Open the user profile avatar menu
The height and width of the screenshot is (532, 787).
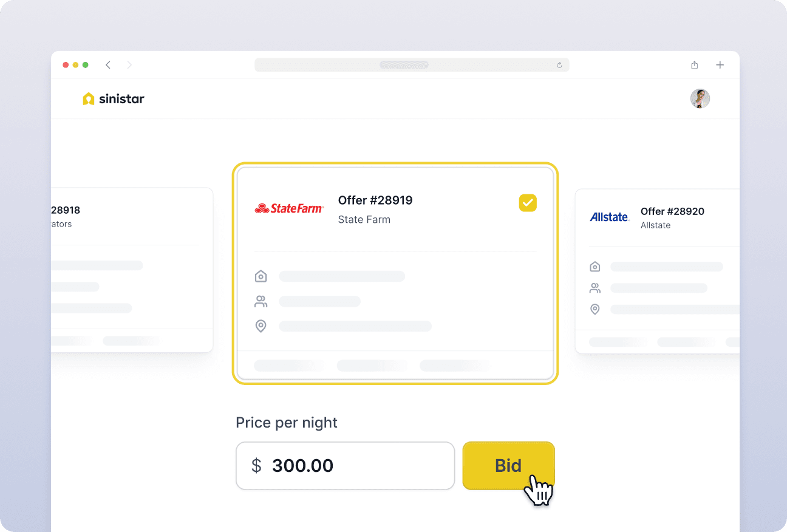coord(700,98)
